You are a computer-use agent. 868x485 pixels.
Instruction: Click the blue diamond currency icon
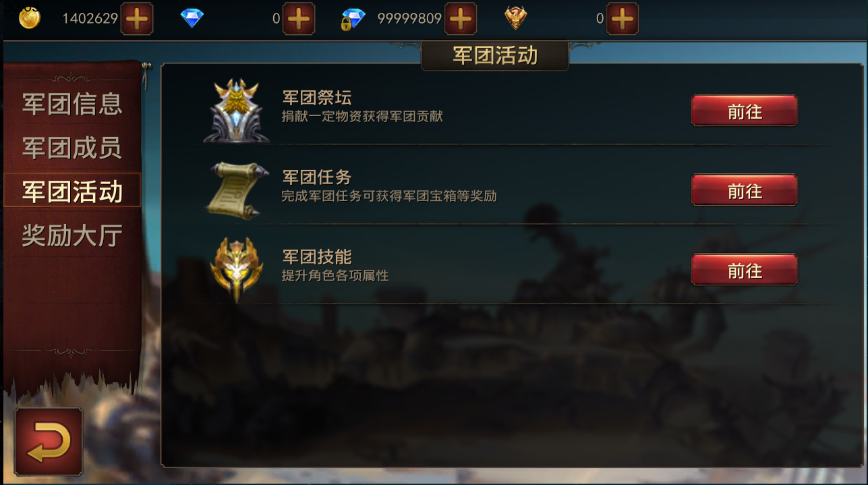(192, 19)
